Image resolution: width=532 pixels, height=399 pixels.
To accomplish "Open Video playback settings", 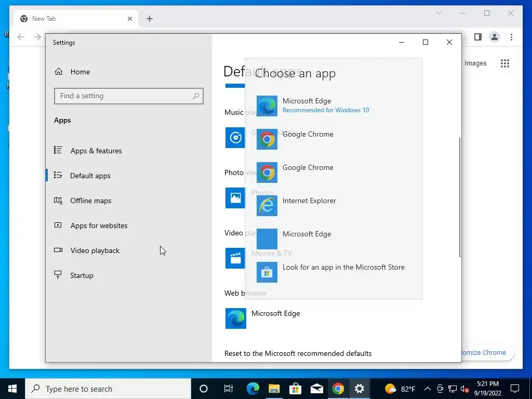I will pos(129,250).
